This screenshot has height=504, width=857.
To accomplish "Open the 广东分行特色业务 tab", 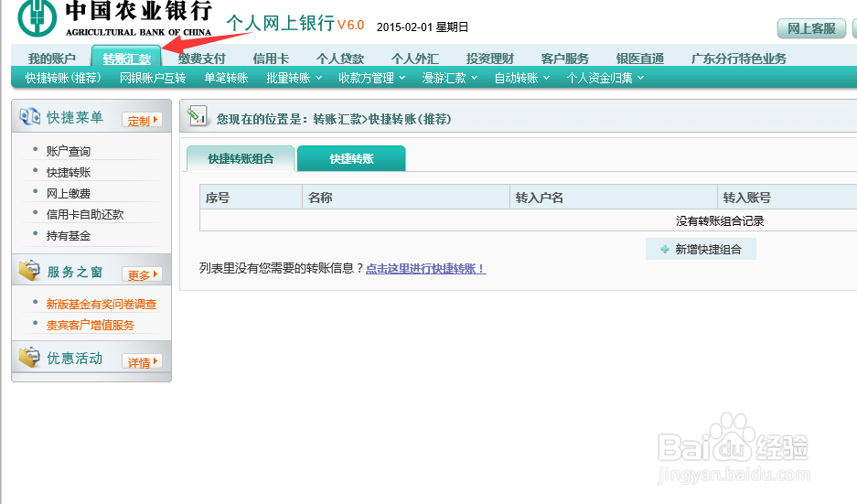I will point(738,59).
